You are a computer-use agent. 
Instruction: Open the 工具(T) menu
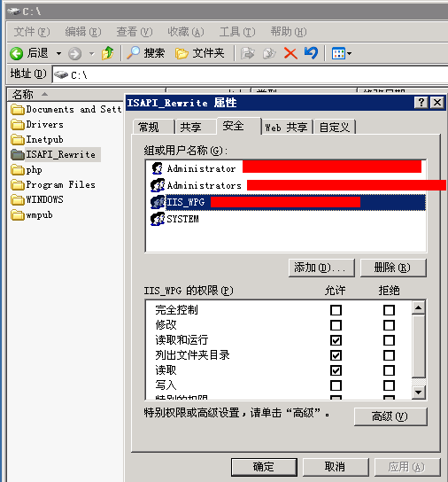coord(237,32)
